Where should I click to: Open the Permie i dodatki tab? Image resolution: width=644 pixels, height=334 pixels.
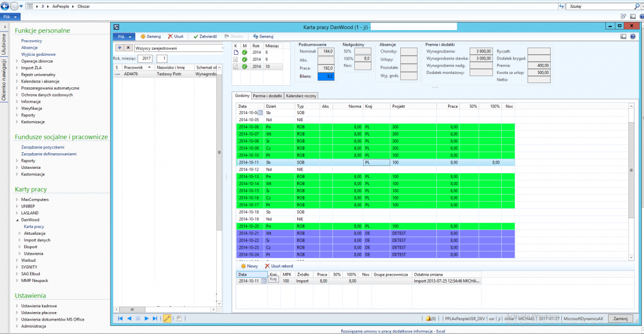[x=268, y=95]
